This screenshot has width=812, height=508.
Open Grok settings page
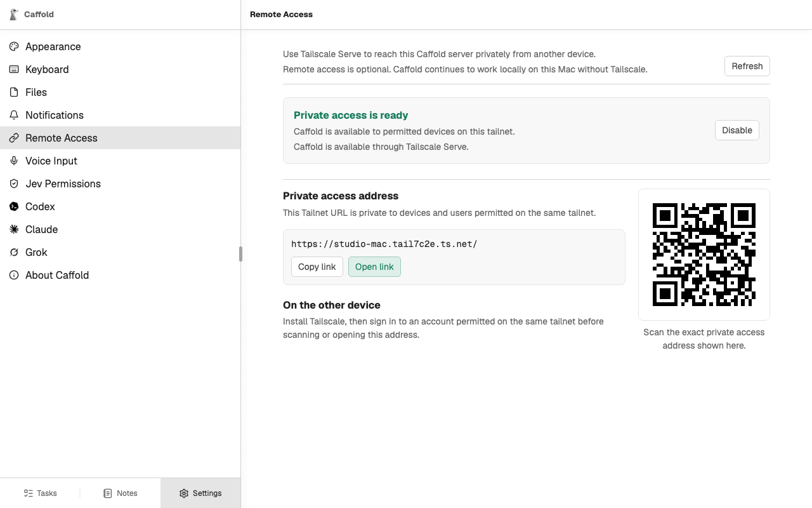point(120,252)
